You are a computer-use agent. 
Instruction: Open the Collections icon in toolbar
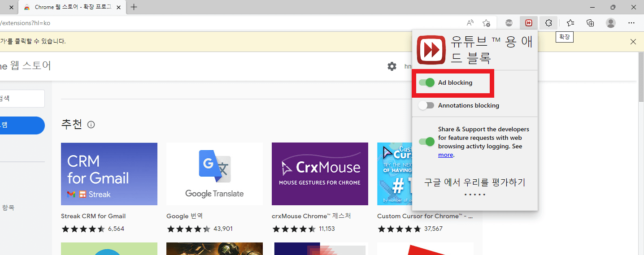coord(590,23)
